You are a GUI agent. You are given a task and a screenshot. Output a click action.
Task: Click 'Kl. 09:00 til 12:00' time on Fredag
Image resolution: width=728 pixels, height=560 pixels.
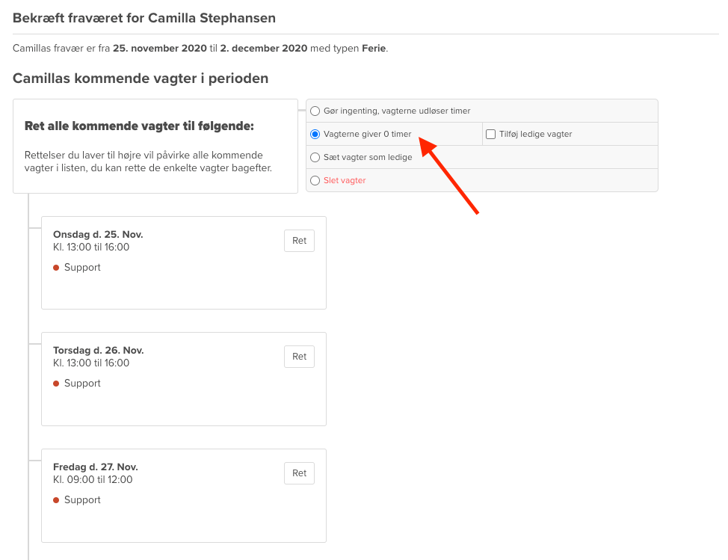tap(93, 480)
